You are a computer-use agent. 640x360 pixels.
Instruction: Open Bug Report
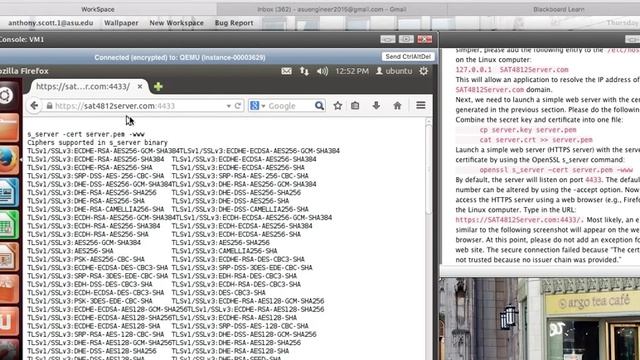[x=234, y=23]
